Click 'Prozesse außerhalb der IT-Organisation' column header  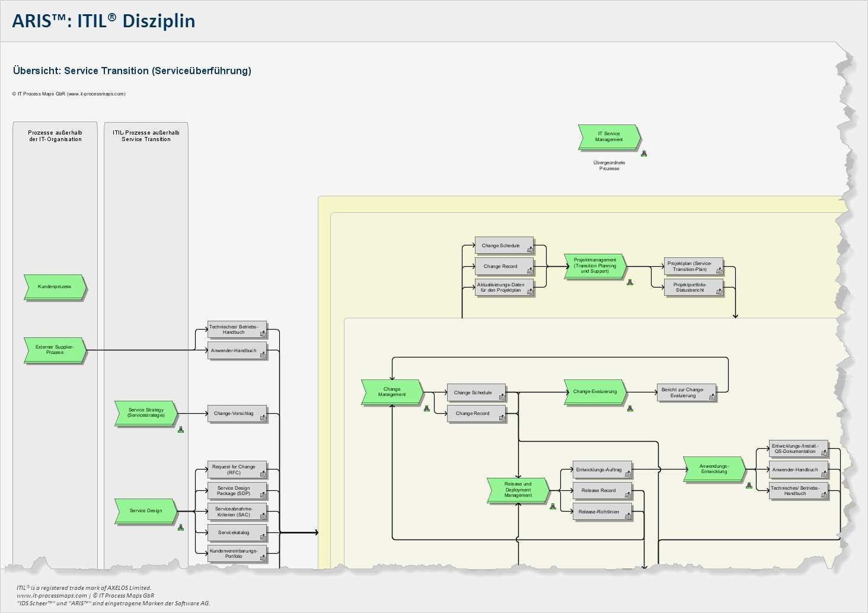[55, 136]
